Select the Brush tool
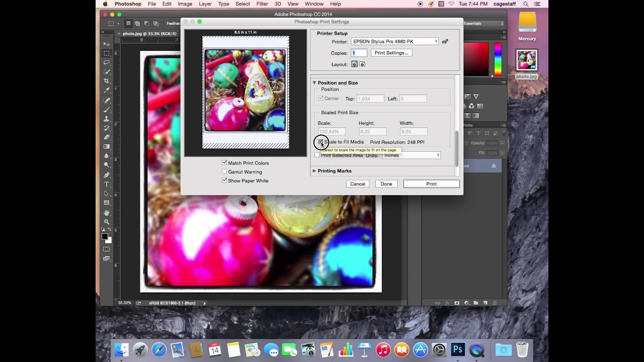This screenshot has width=644, height=362. tap(107, 109)
